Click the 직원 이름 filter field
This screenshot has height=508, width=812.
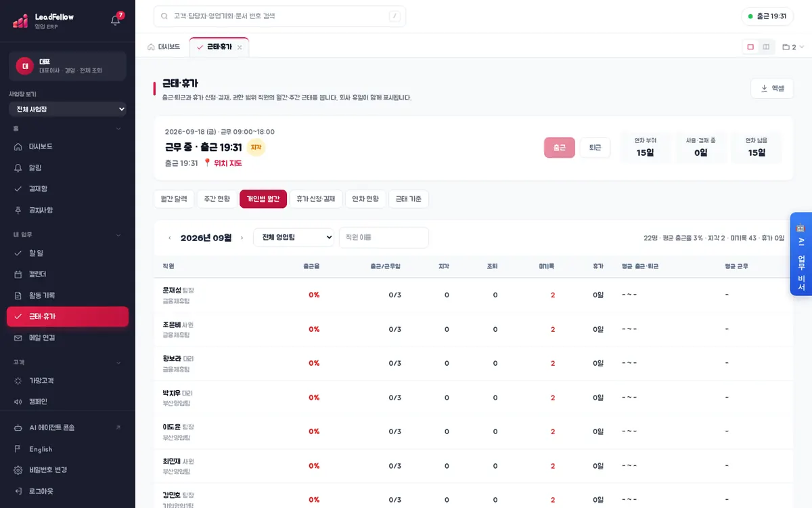click(384, 238)
